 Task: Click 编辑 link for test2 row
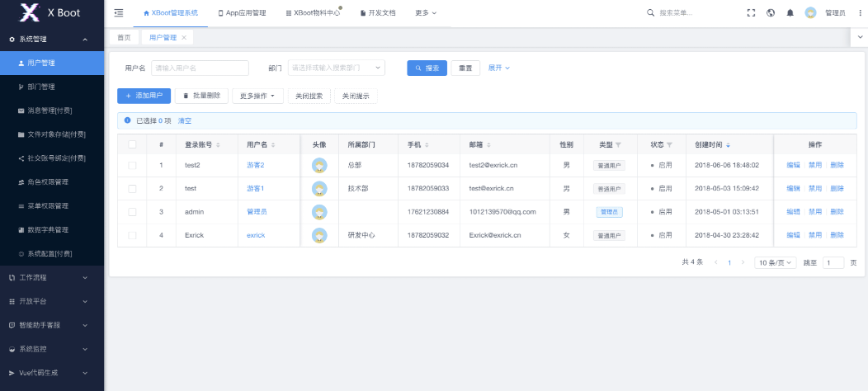click(x=793, y=165)
